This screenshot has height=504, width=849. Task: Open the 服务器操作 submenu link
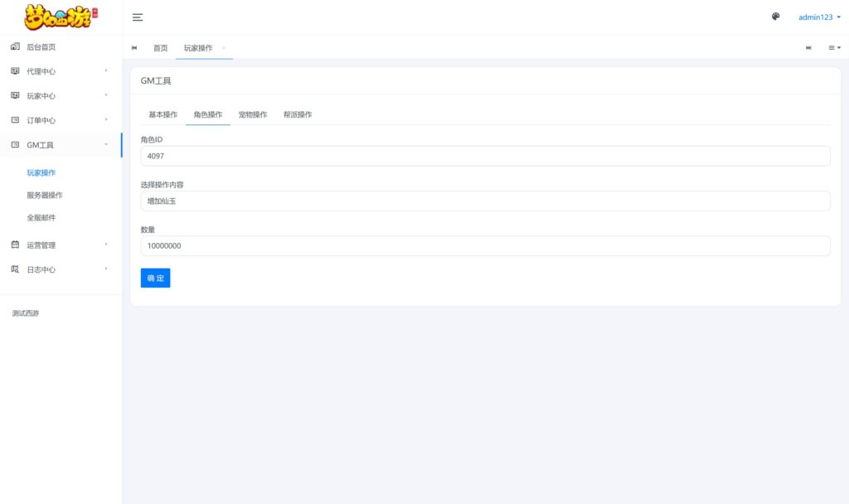pos(45,195)
